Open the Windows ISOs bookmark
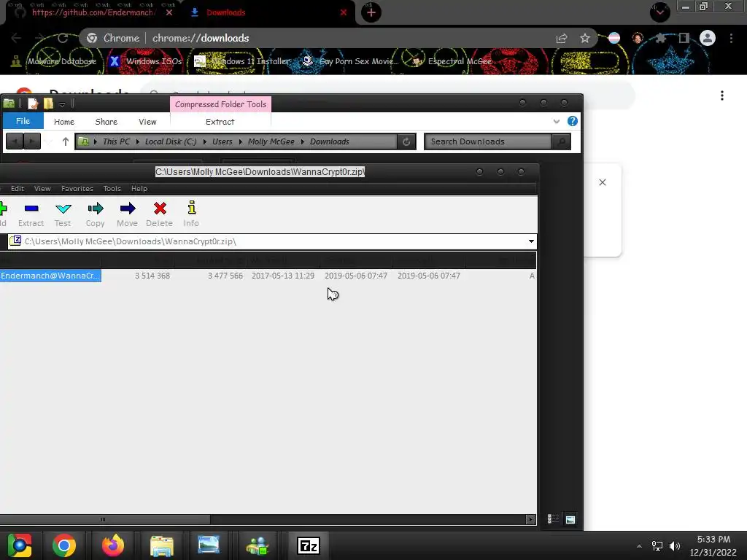This screenshot has width=747, height=560. coord(146,61)
